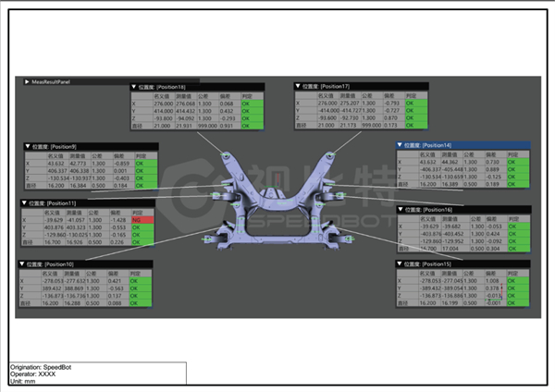Collapse the Position18 panel triangle
This screenshot has height=392, width=555.
[134, 86]
